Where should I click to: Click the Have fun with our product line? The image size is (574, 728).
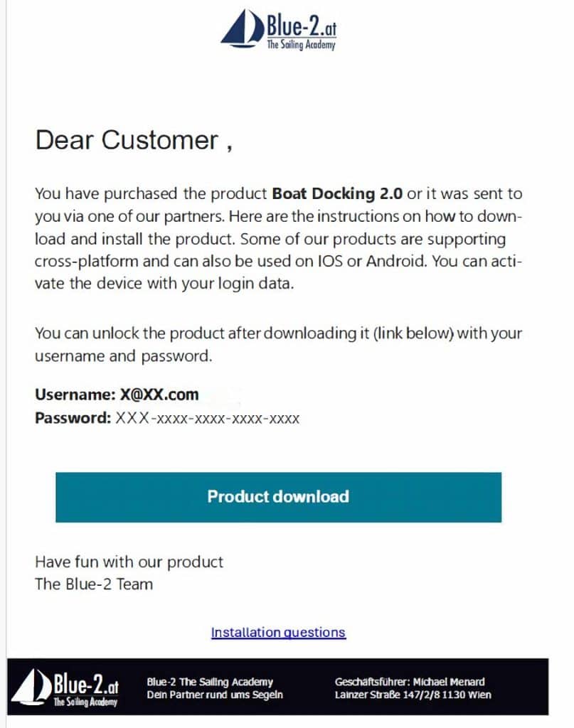129,562
